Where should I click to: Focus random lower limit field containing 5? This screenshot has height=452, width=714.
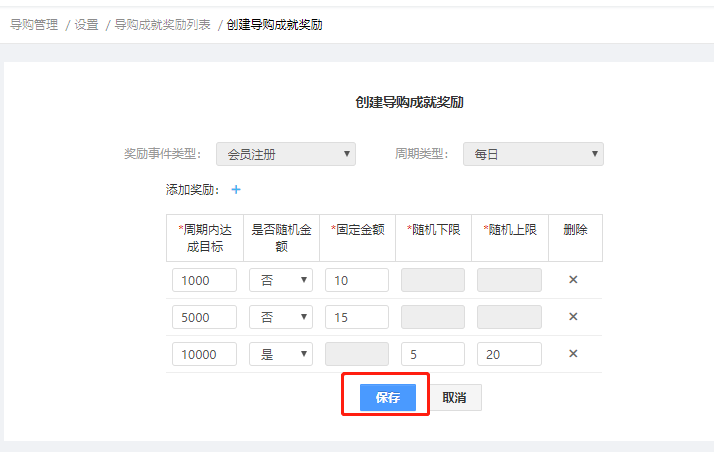click(433, 354)
